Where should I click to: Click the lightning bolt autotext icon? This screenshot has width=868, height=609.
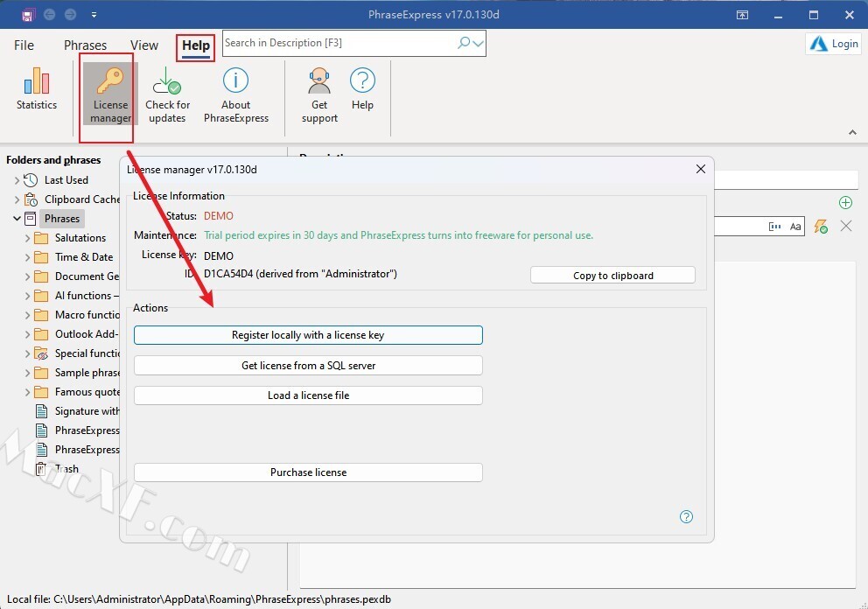tap(821, 227)
